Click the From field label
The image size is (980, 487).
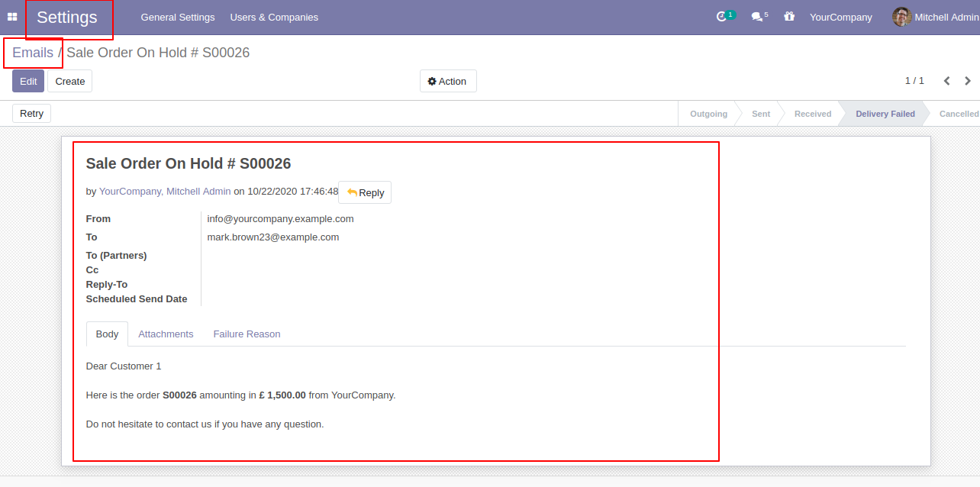98,218
